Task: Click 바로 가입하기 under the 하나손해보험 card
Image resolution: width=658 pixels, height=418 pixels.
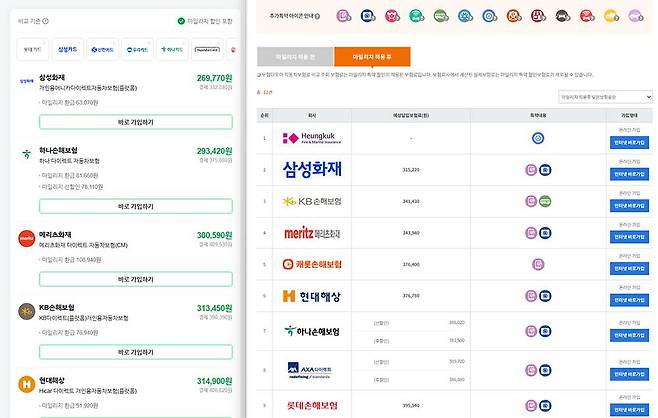Action: point(136,206)
